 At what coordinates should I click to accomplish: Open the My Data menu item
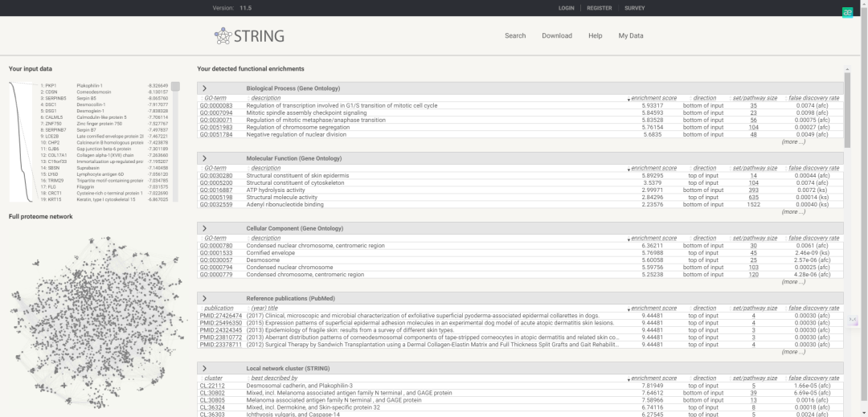tap(631, 35)
